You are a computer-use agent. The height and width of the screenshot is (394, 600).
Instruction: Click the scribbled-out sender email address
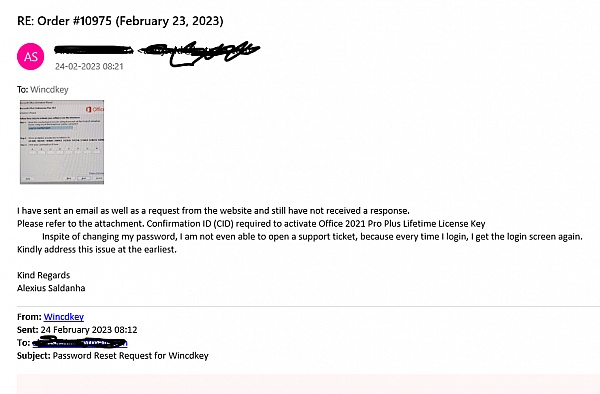[199, 53]
